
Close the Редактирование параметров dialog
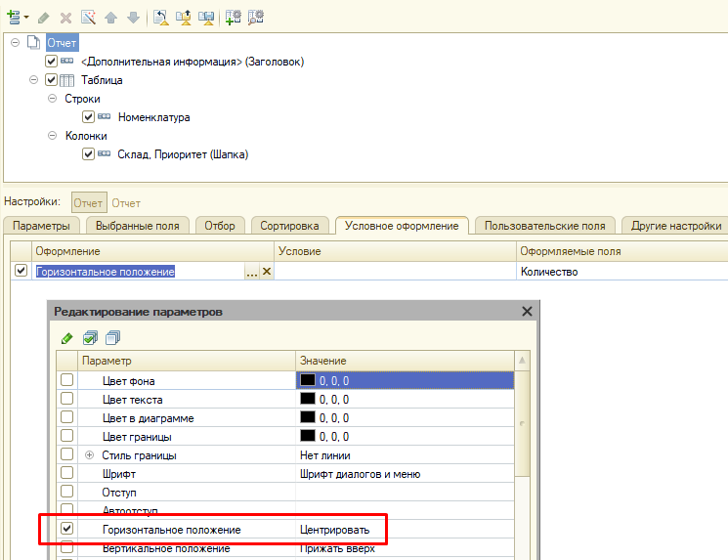coord(527,312)
